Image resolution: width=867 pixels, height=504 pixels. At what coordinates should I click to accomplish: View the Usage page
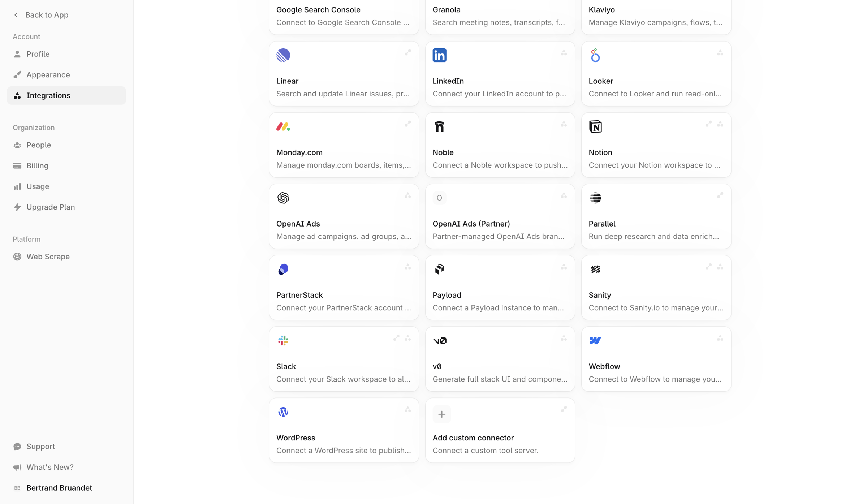point(66,186)
